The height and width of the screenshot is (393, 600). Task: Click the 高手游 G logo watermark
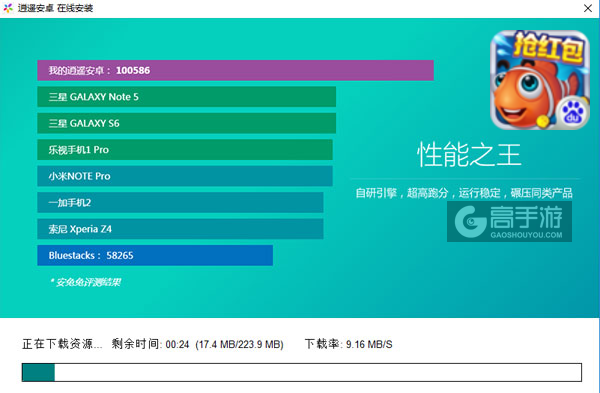[469, 222]
